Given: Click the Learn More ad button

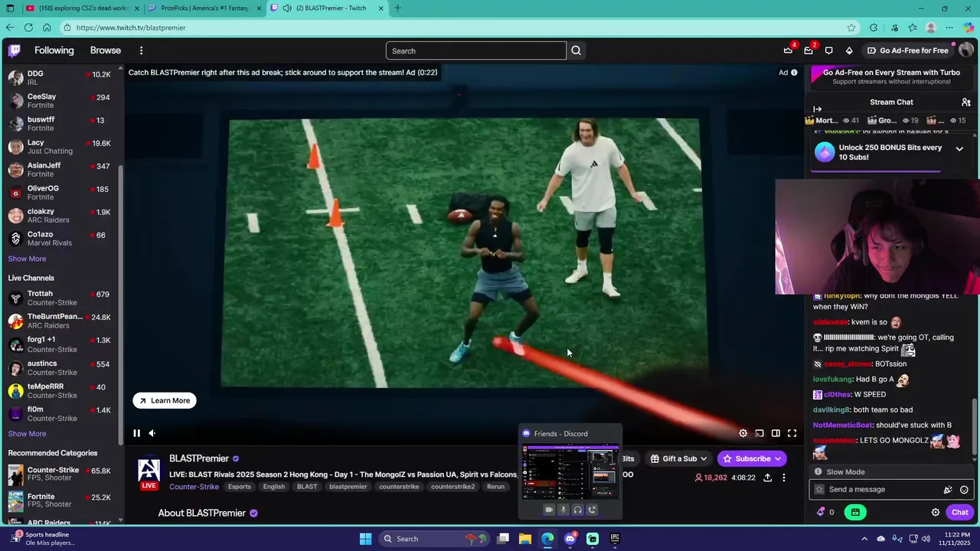Looking at the screenshot, I should 165,400.
